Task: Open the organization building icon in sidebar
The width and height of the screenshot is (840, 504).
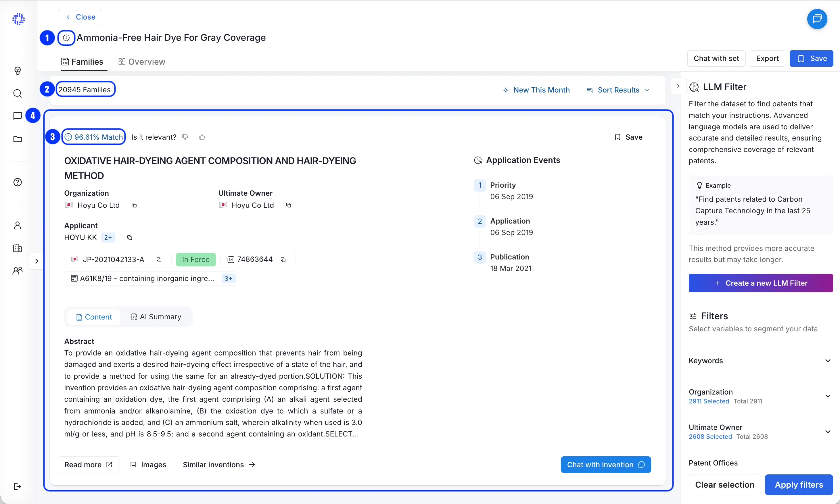Action: (x=18, y=248)
